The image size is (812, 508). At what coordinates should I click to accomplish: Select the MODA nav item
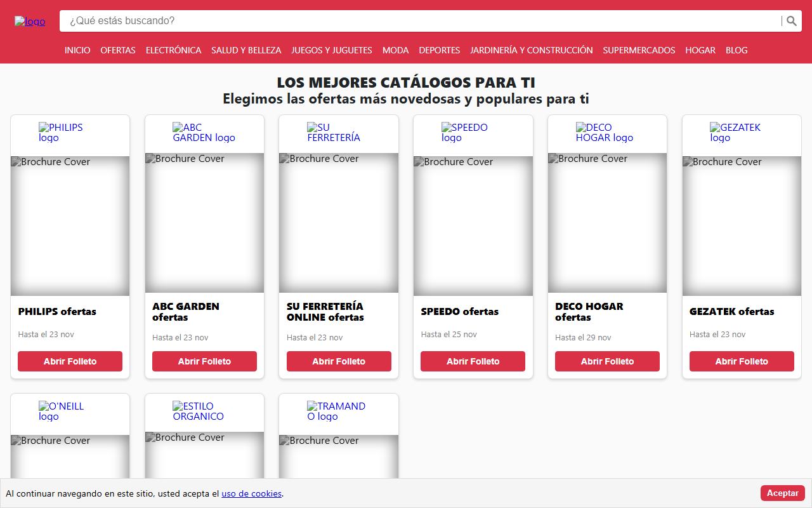[395, 50]
